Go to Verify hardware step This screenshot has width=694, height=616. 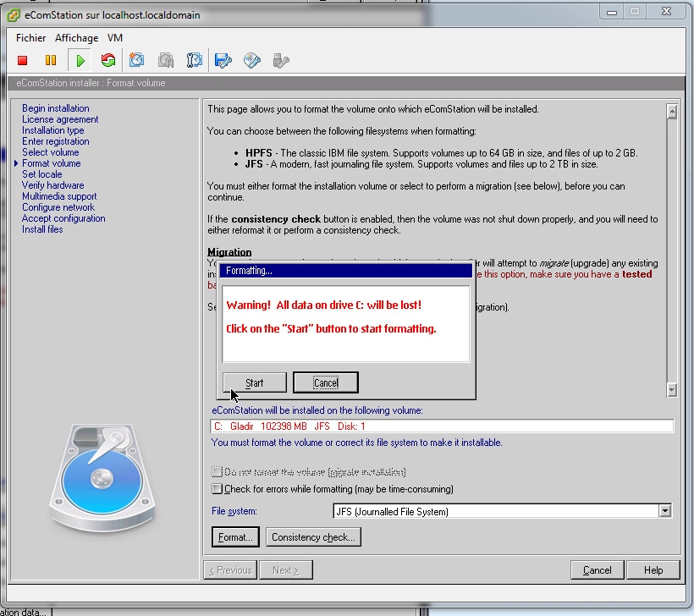[53, 185]
